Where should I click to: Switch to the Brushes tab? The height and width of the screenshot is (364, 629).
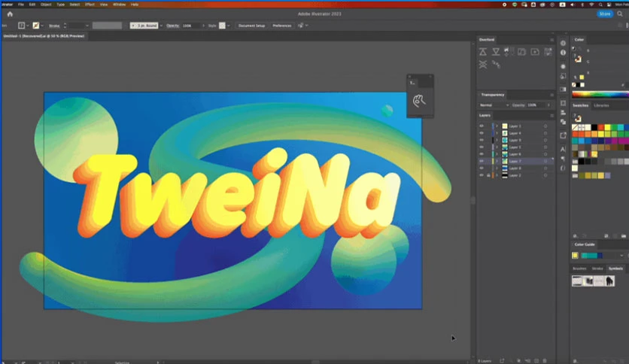tap(579, 268)
